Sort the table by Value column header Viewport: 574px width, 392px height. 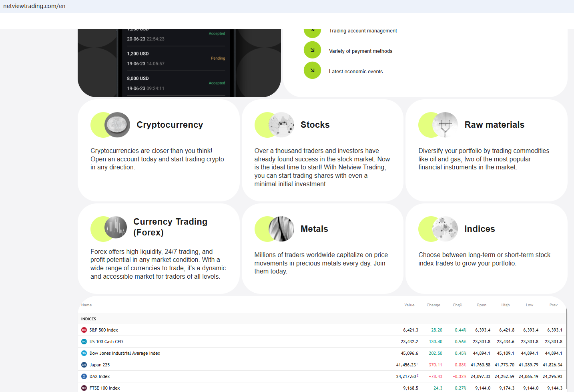tap(409, 305)
